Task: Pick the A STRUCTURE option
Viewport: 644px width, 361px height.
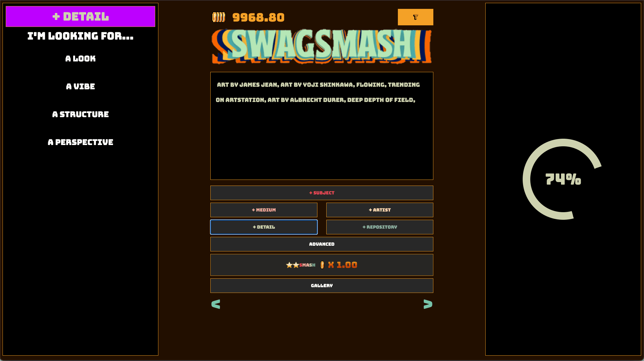Action: pos(80,114)
